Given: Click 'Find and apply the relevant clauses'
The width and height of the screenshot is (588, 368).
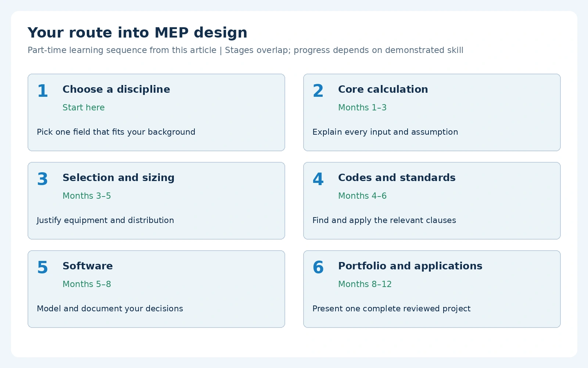Looking at the screenshot, I should pyautogui.click(x=384, y=220).
